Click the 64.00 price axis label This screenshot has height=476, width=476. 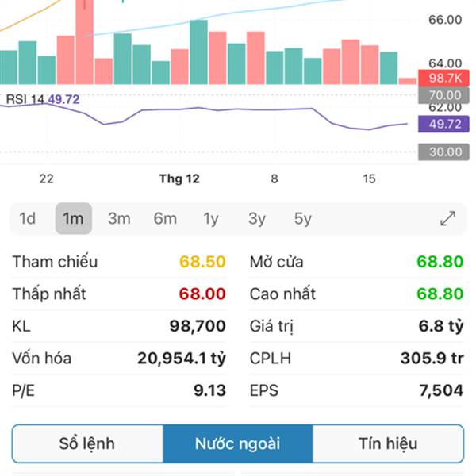pos(445,63)
